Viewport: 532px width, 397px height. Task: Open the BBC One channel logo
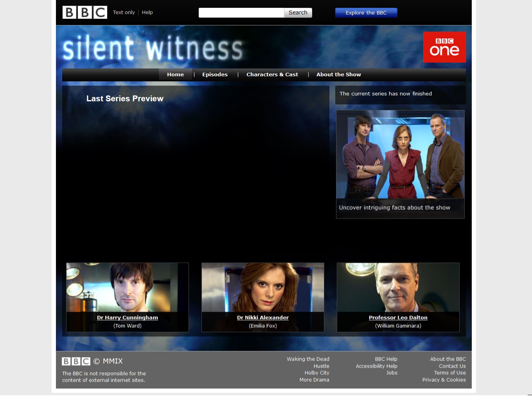(x=444, y=47)
